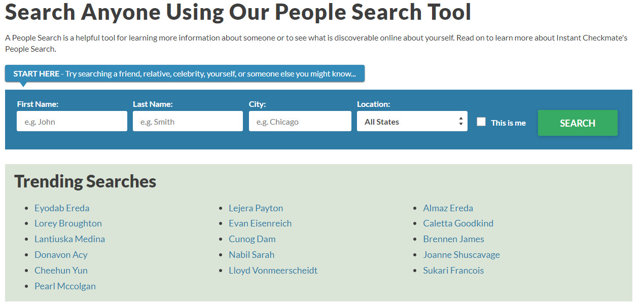Click the Cunog Dam link
Image resolution: width=644 pixels, height=306 pixels.
(x=252, y=239)
